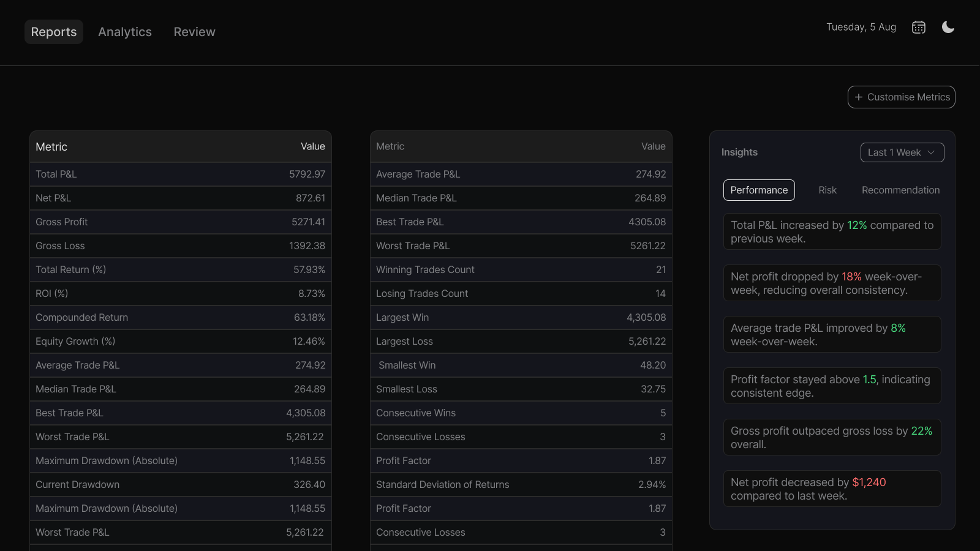Switch to the Analytics tab
The image size is (980, 551).
(x=125, y=32)
